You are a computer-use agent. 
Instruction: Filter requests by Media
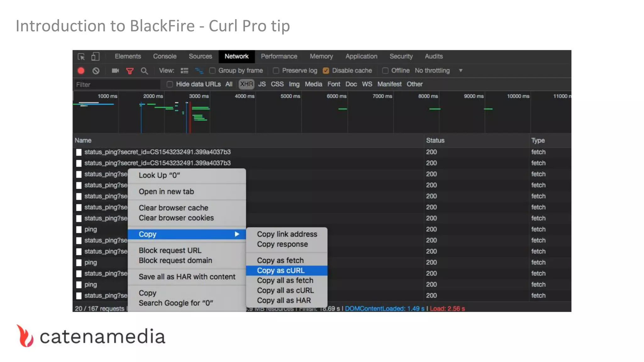(x=313, y=84)
